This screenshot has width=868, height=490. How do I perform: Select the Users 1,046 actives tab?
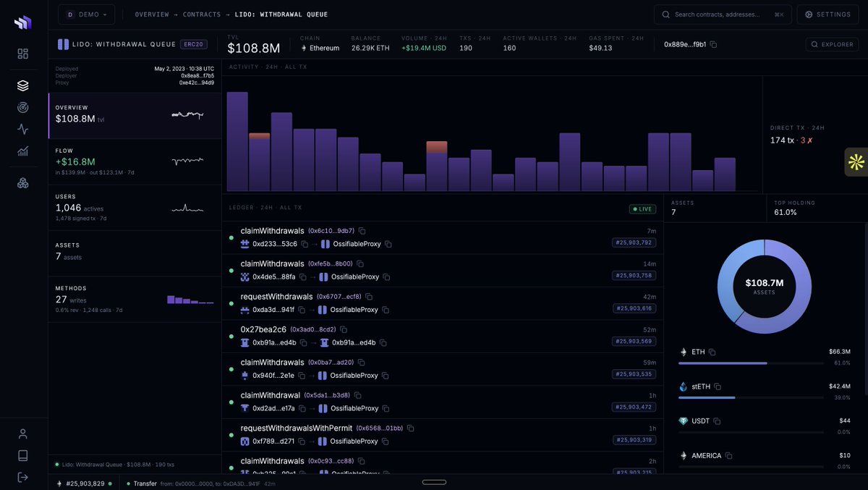(135, 207)
